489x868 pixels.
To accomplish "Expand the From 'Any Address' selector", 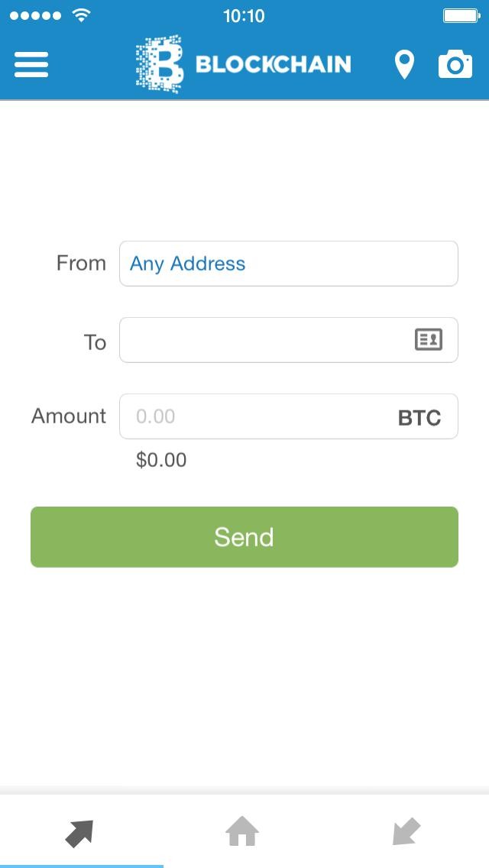I will coord(288,264).
